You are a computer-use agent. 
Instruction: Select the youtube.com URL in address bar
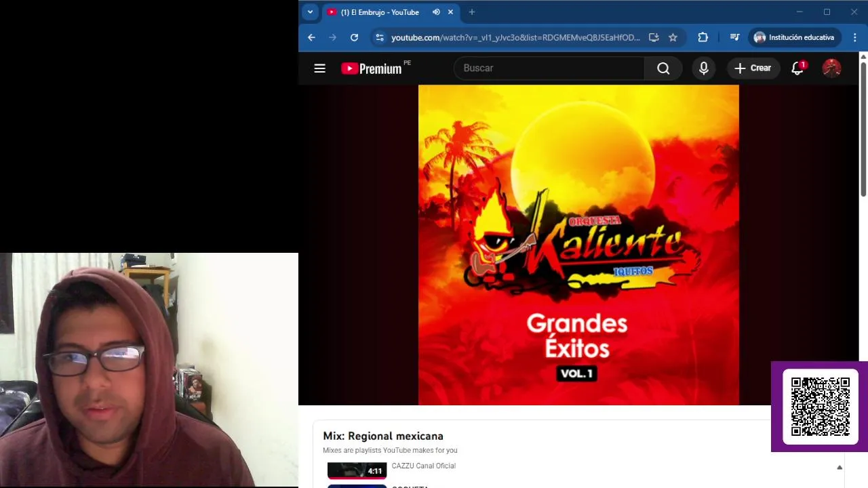515,37
